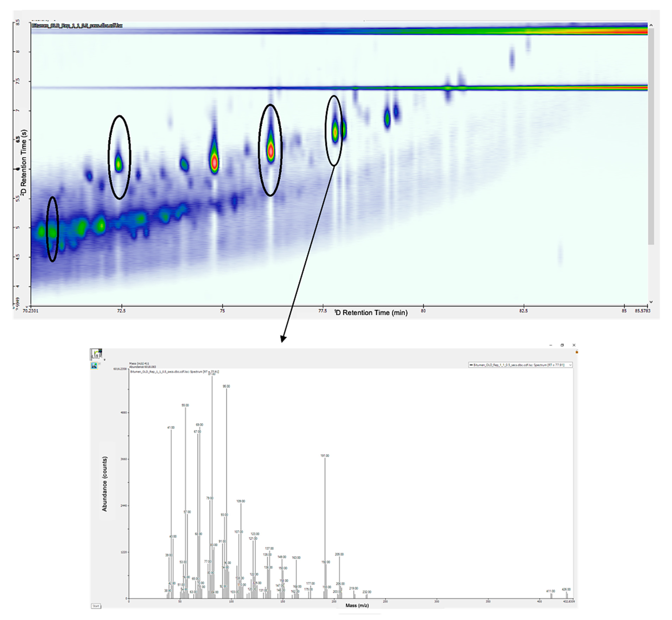Close the spectrum window
672x620 pixels.
click(574, 345)
